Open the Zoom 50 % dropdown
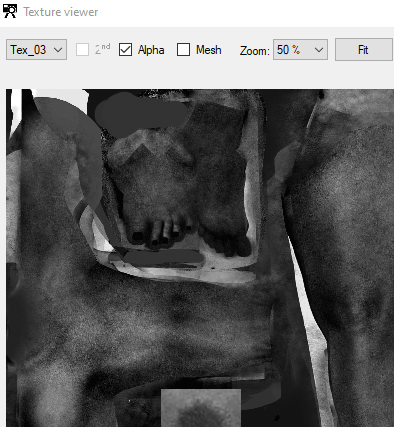This screenshot has height=427, width=394. pyautogui.click(x=300, y=50)
